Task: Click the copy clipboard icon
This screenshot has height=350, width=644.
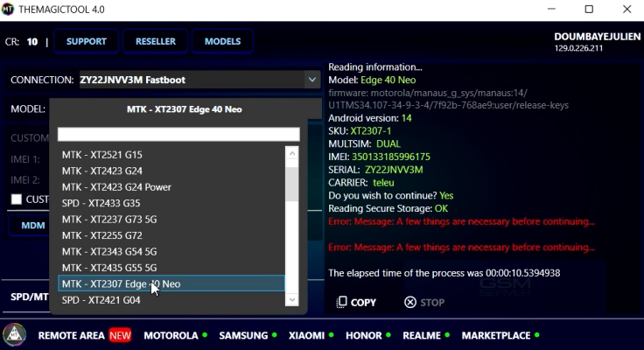Action: 341,303
